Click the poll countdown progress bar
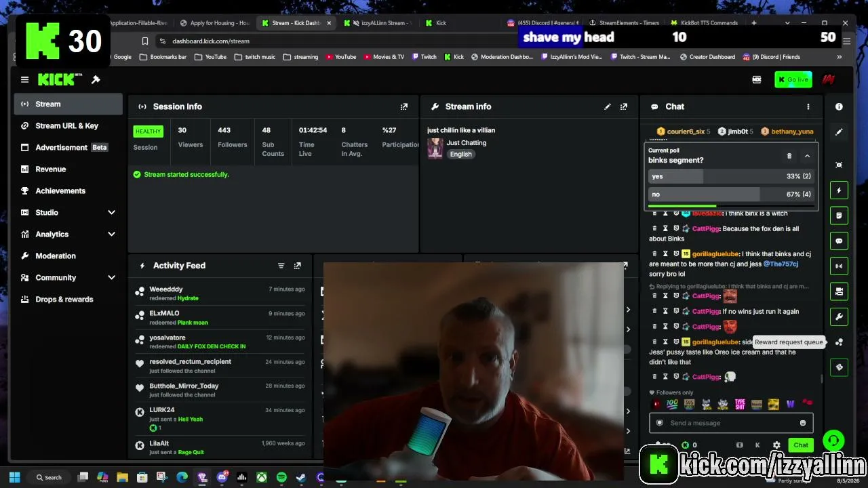 (x=731, y=205)
